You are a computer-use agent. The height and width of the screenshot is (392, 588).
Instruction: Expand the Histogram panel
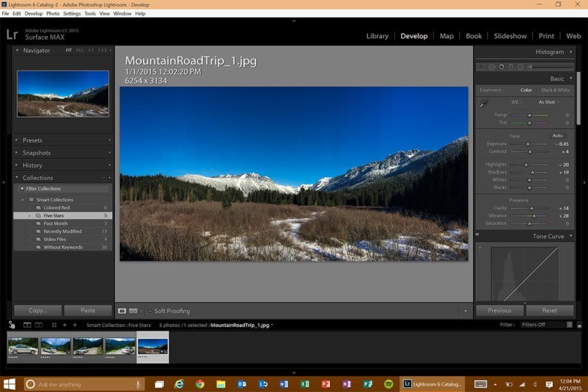pyautogui.click(x=571, y=52)
